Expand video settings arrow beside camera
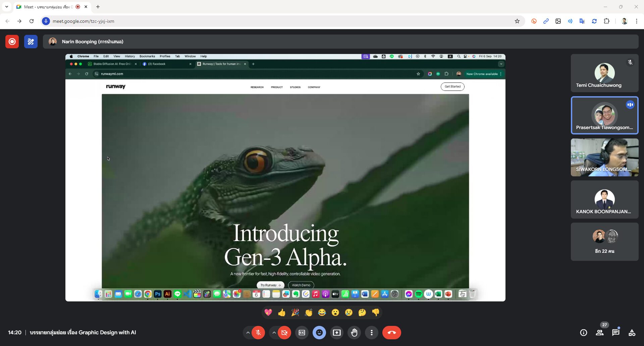The width and height of the screenshot is (644, 346). pos(274,333)
